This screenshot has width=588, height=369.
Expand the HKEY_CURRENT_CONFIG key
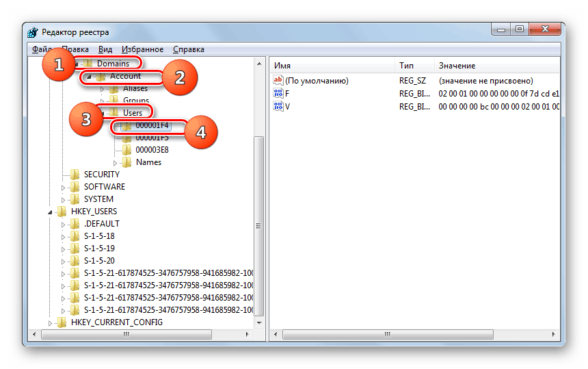(x=50, y=323)
